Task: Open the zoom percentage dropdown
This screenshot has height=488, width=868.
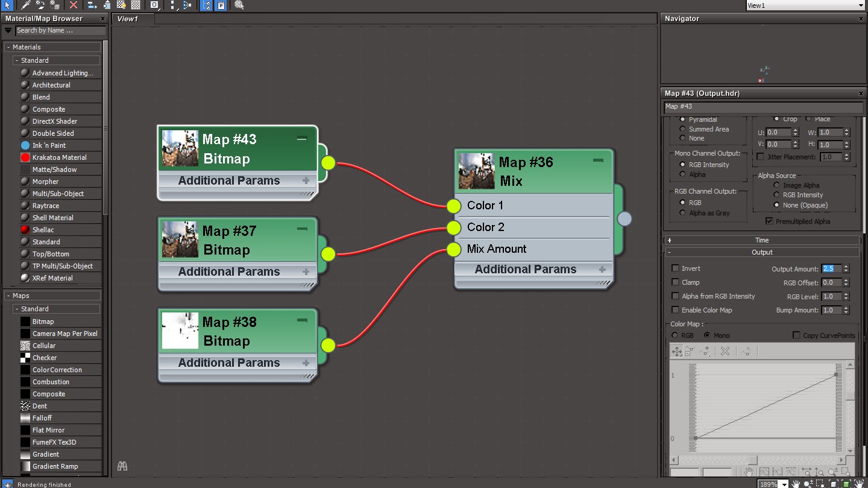Action: pyautogui.click(x=784, y=484)
